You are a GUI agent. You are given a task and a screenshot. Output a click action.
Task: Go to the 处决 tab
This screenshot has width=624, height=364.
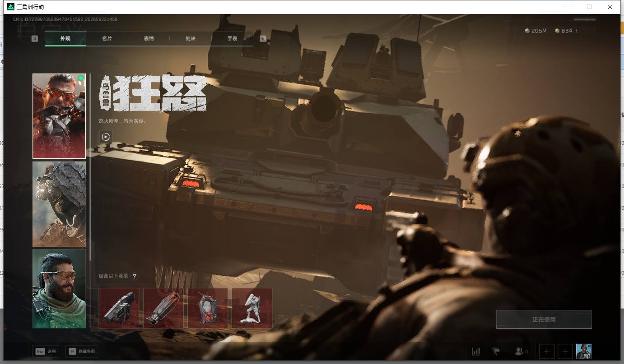coord(191,38)
